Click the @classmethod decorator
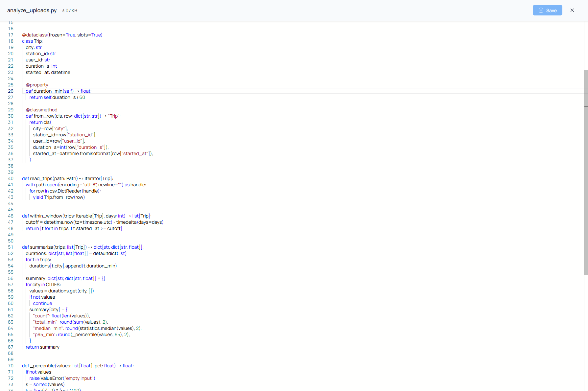The height and width of the screenshot is (391, 588). point(41,110)
